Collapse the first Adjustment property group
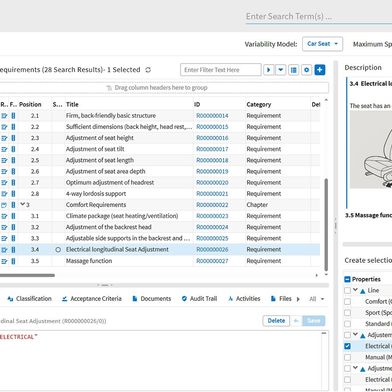Screen dimensions: 392x392 point(355,334)
